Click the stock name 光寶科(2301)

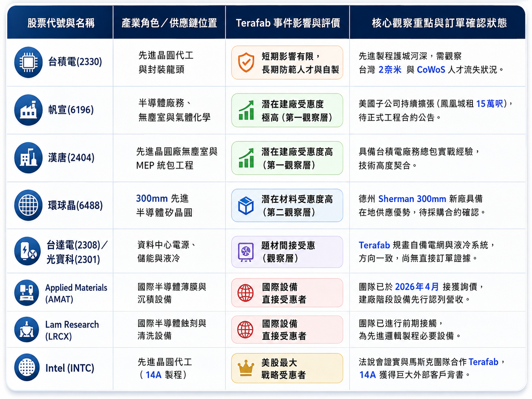point(73,259)
